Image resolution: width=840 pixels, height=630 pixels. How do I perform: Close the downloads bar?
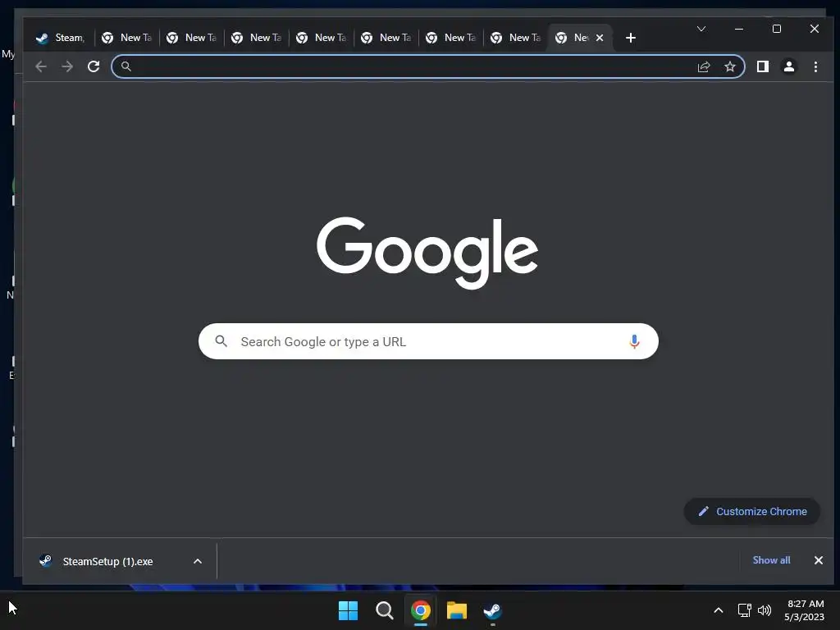pyautogui.click(x=818, y=559)
